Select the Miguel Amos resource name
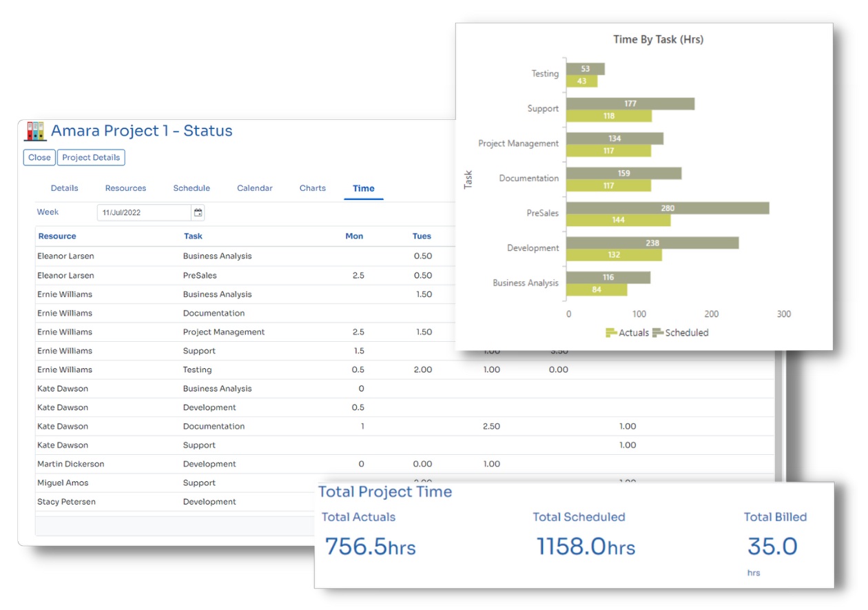The image size is (868, 610). 63,482
